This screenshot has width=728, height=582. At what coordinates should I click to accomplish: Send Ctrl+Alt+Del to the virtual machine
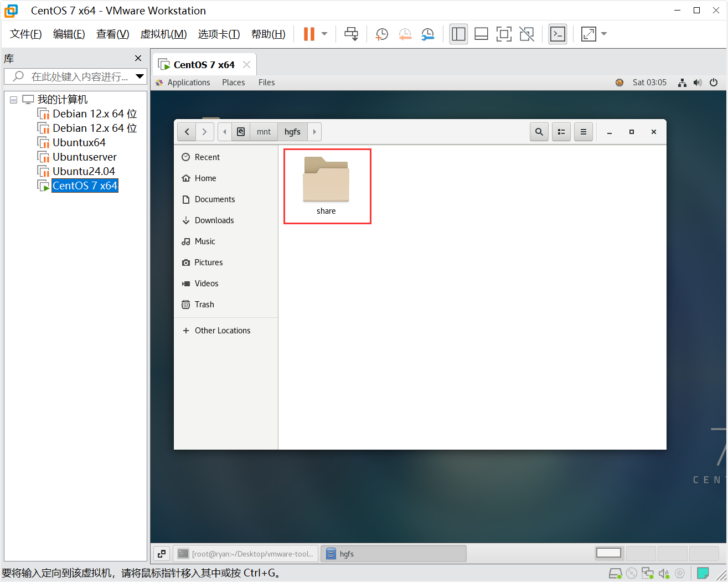coord(351,34)
